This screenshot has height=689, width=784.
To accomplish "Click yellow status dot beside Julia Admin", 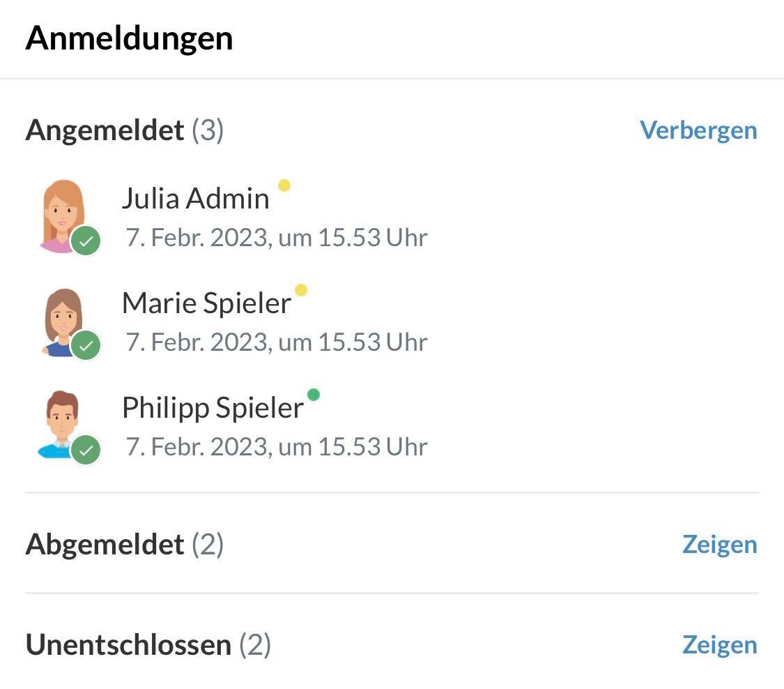I will [284, 185].
